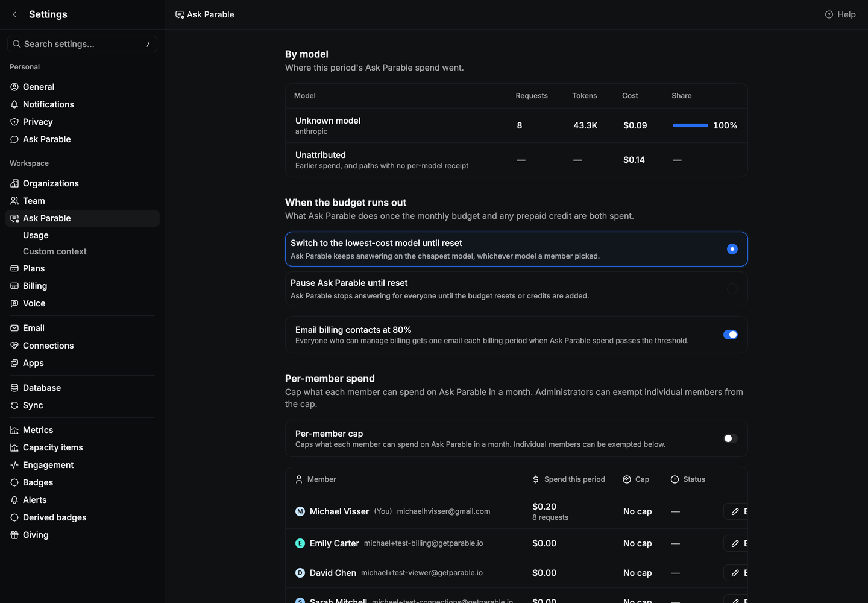Click pencil edit icon for Michael Visser
This screenshot has width=868, height=603.
tap(735, 511)
